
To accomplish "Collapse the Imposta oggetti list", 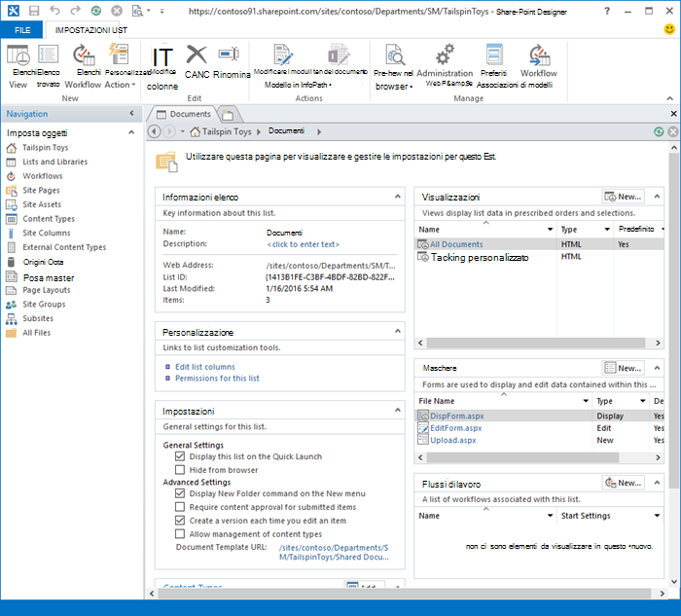I will point(131,132).
